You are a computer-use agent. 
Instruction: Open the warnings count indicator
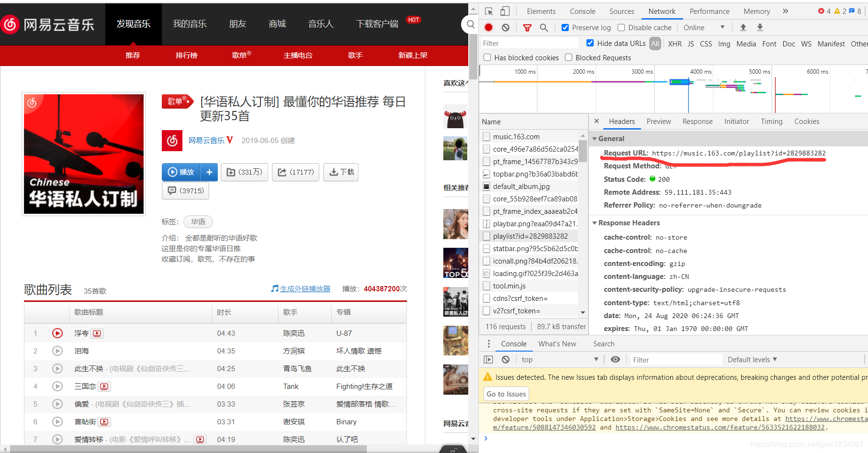click(840, 11)
